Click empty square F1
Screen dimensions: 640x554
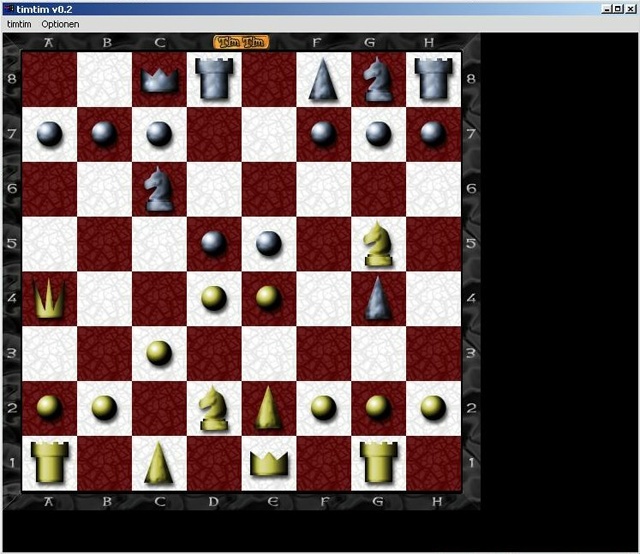pyautogui.click(x=324, y=463)
